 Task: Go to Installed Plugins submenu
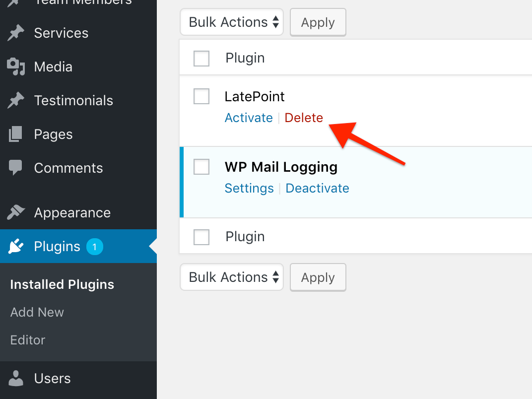(x=62, y=284)
